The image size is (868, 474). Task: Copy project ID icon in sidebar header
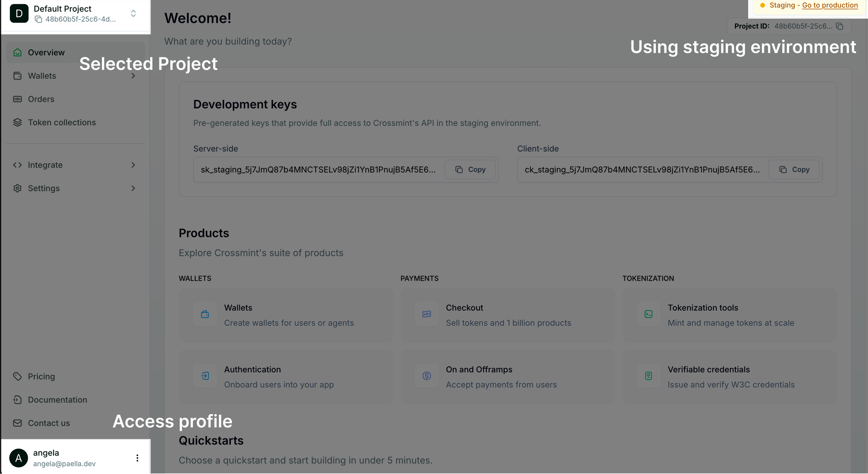38,19
